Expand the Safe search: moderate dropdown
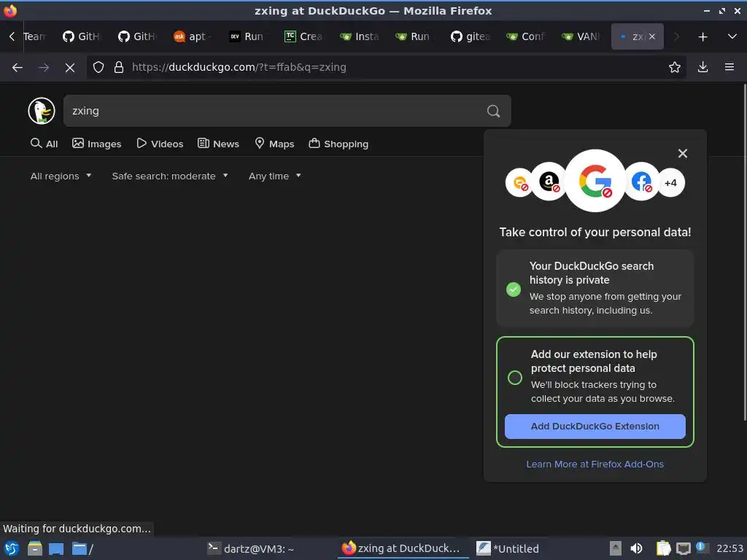This screenshot has height=560, width=747. pyautogui.click(x=170, y=176)
